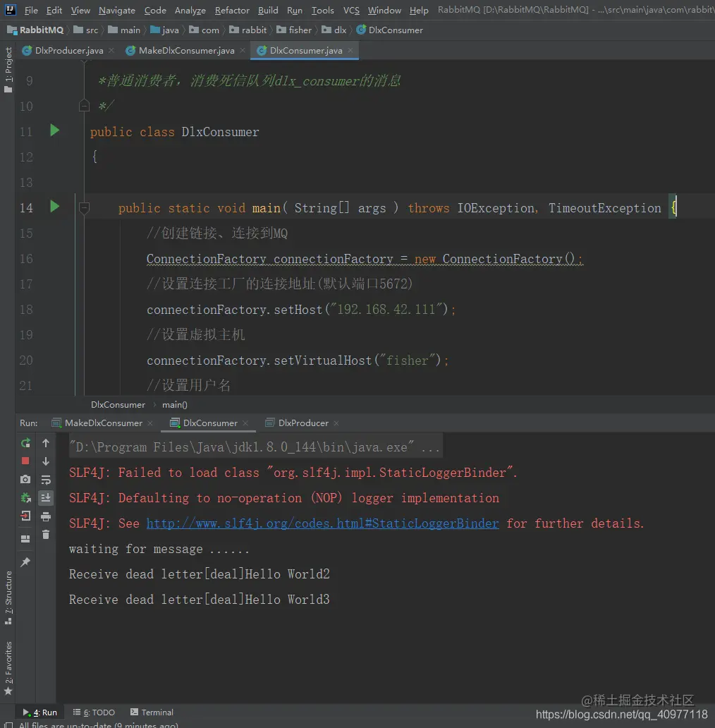Close the MakeDlxConsumer.java editor tab
Image resolution: width=715 pixels, height=728 pixels.
(x=242, y=50)
